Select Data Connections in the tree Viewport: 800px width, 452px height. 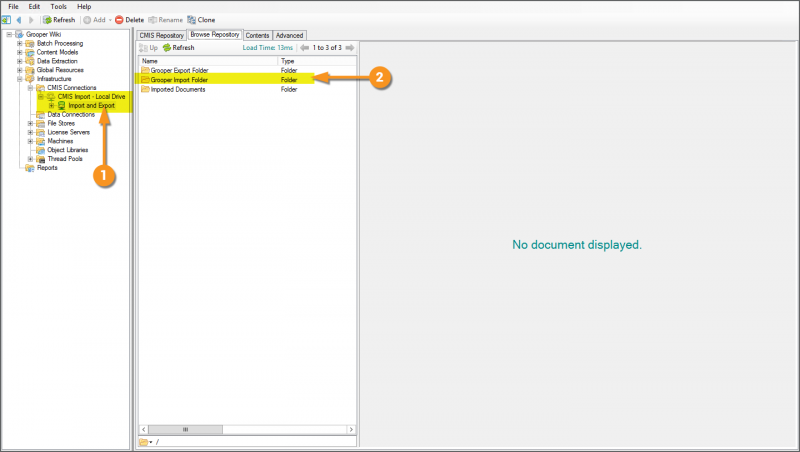(71, 114)
